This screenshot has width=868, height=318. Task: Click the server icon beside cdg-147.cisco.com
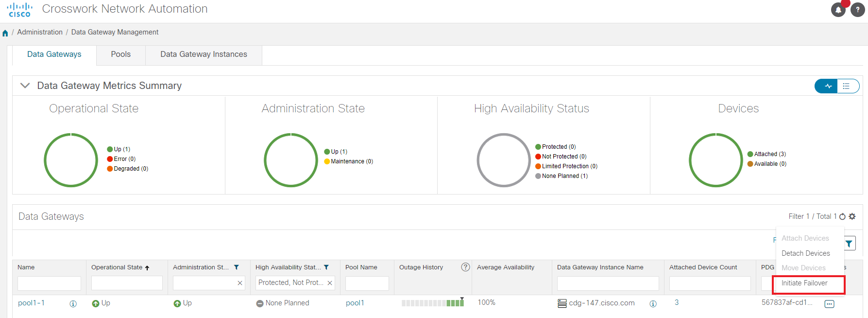pos(562,303)
